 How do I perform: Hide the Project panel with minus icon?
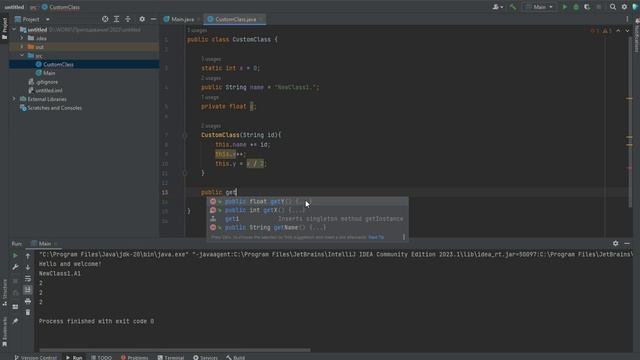pos(153,19)
